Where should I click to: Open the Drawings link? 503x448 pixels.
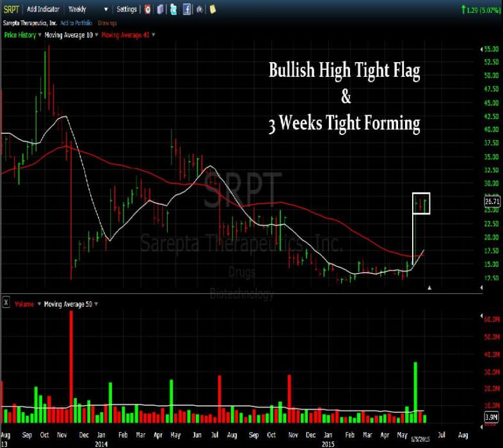pyautogui.click(x=107, y=23)
